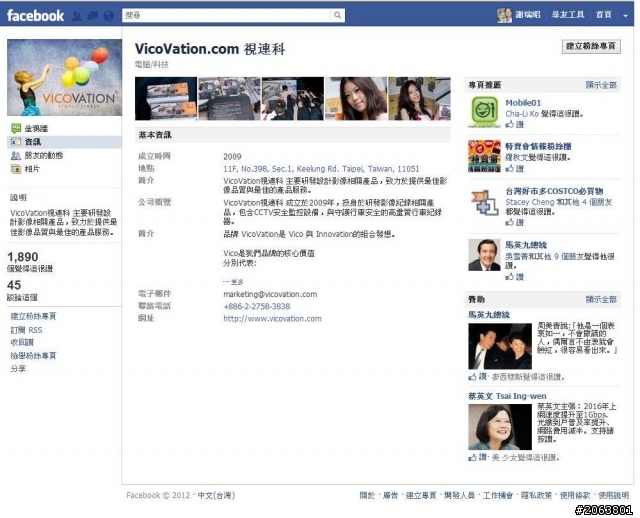Open 廣告 in the footer
This screenshot has width=640, height=518.
(x=390, y=495)
